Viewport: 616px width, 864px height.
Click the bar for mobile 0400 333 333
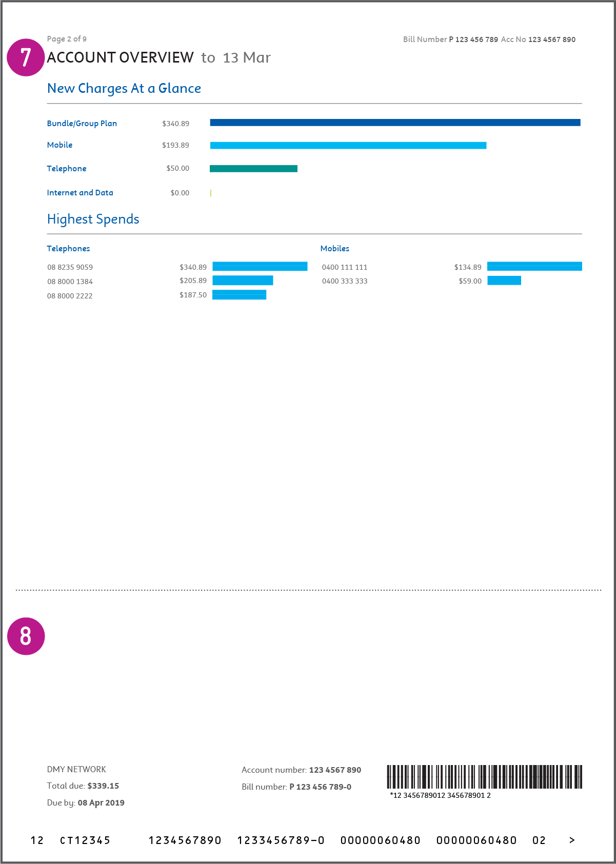click(x=504, y=280)
